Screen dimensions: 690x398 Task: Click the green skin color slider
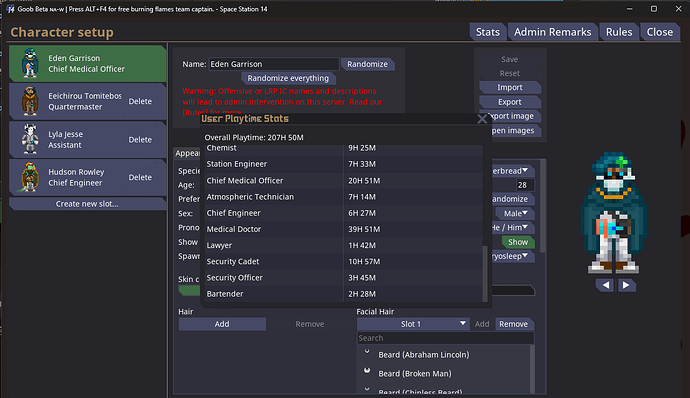pos(189,290)
